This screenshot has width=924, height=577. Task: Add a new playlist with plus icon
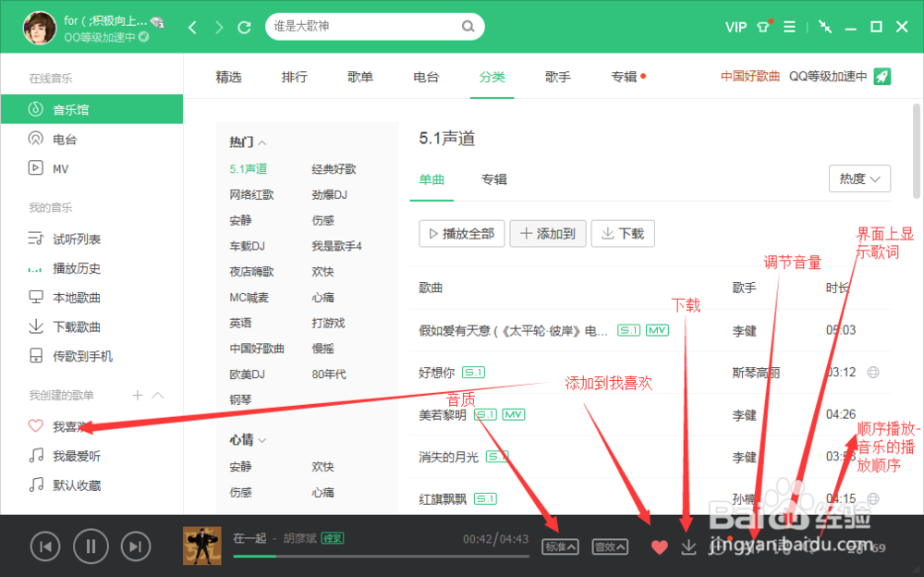click(x=138, y=395)
